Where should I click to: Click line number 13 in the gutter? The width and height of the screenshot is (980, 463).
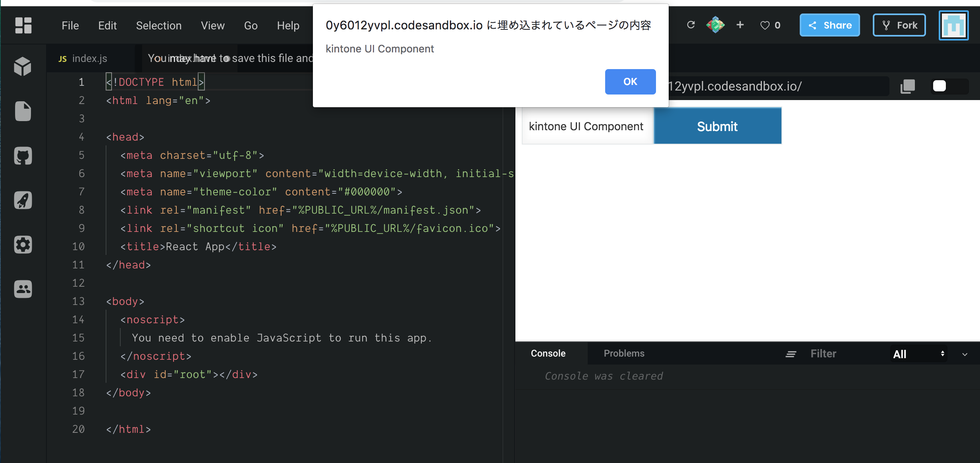click(78, 301)
